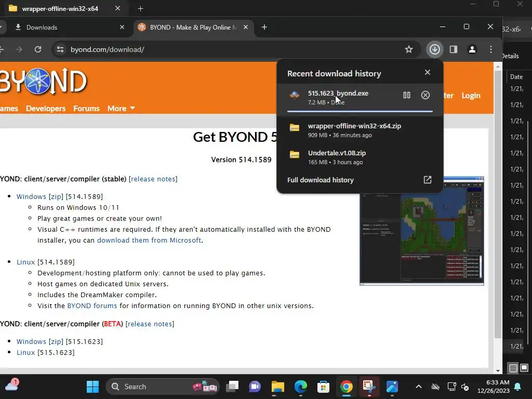Launch Microsoft Edge from taskbar
Screen dimensions: 532x399
pos(301,387)
